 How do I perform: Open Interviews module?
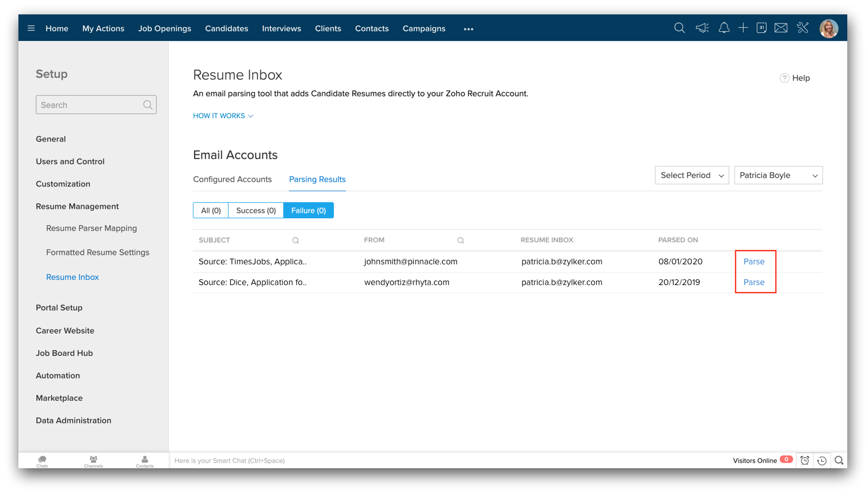pos(281,28)
